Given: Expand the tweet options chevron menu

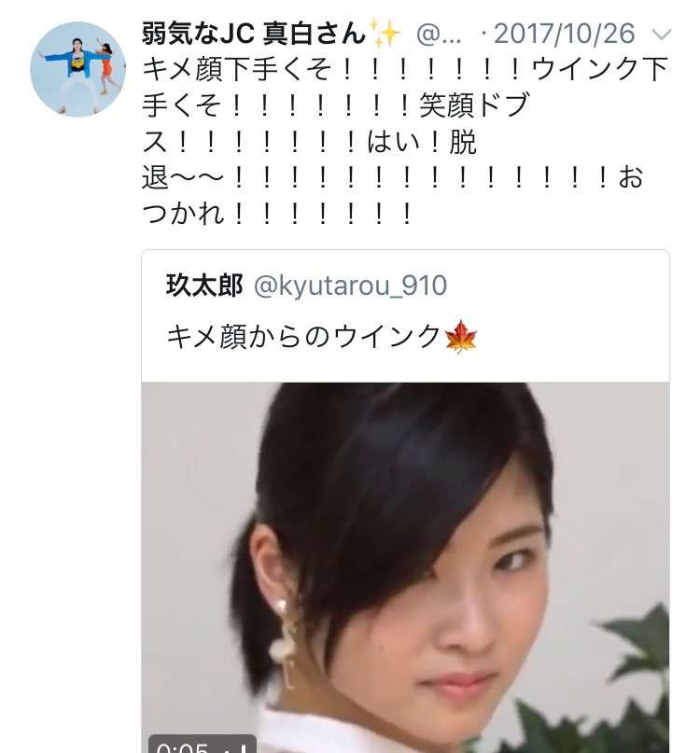Looking at the screenshot, I should tap(662, 35).
